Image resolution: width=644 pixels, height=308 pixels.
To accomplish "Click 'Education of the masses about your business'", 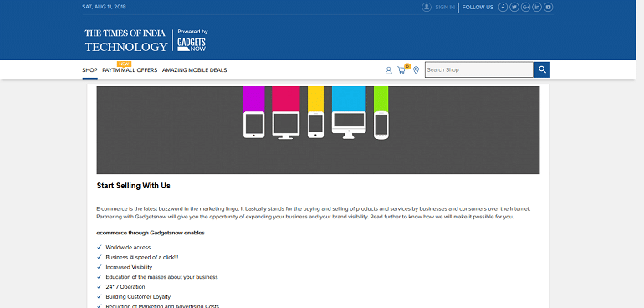I will (x=161, y=277).
